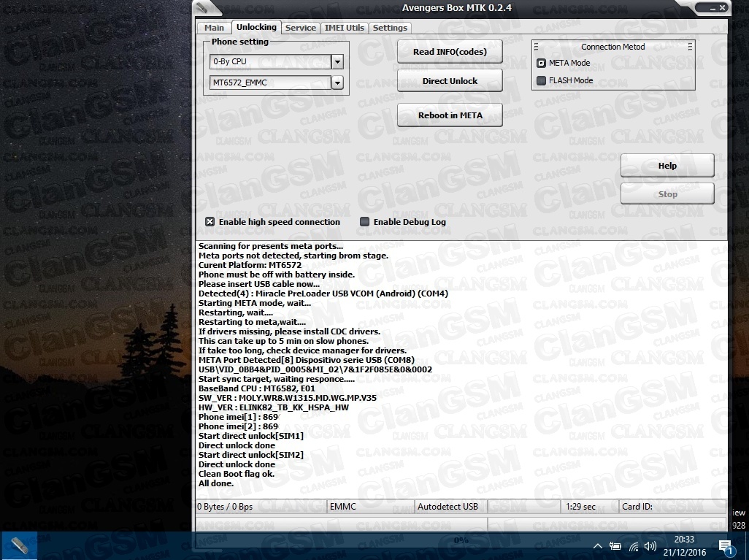
Task: Click log line 'Clean Boot flag ok.'
Action: click(237, 474)
